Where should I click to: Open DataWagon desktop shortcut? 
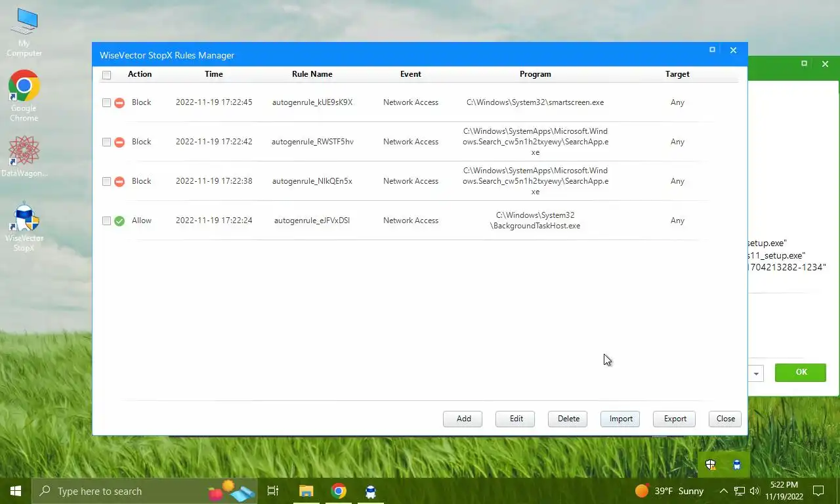pos(24,156)
